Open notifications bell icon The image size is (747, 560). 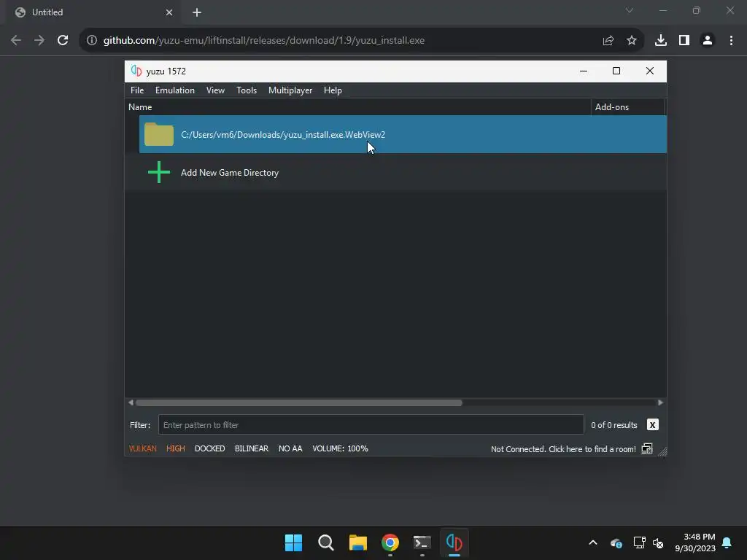pyautogui.click(x=727, y=542)
